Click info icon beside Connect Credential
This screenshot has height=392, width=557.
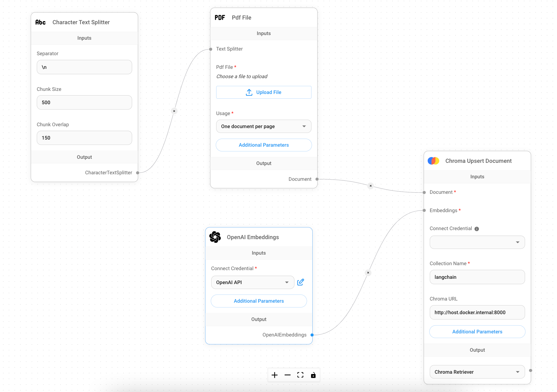(477, 229)
